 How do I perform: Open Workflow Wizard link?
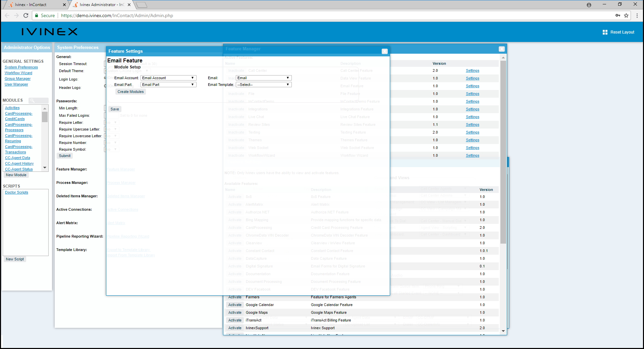pos(18,73)
